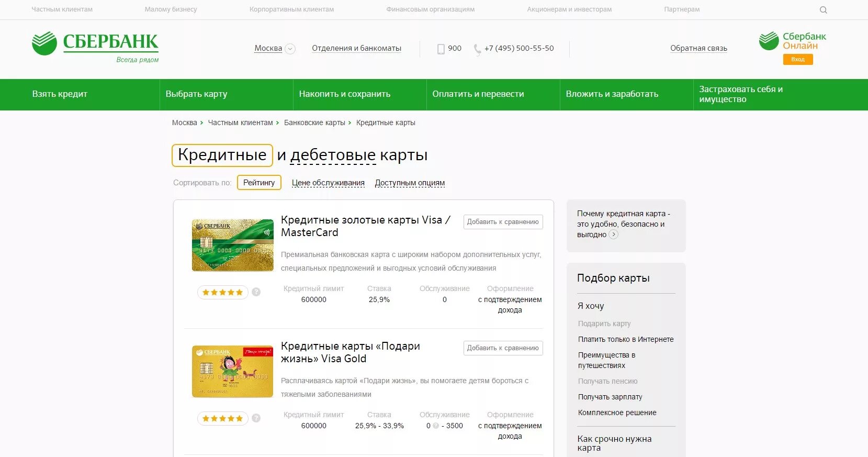This screenshot has width=868, height=457.
Task: Click the help icon beside service fee 0
Action: click(436, 426)
